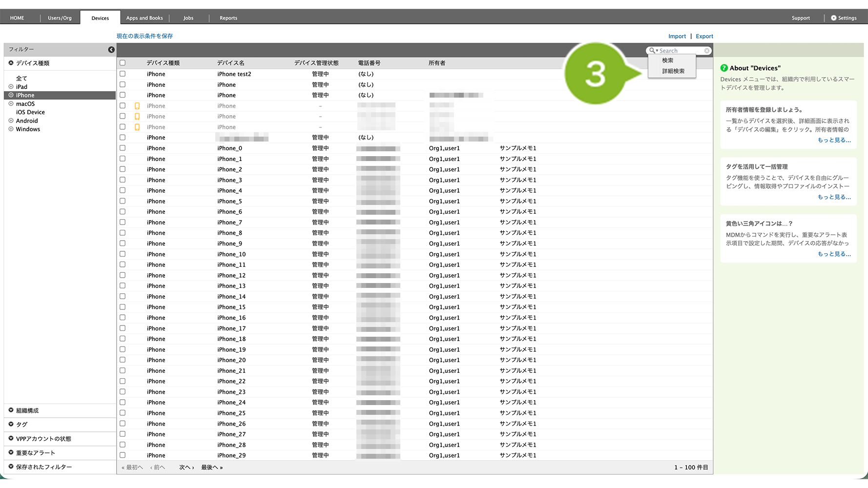Select the checkbox for iPhone_10 row
The image size is (868, 488).
coord(123,254)
